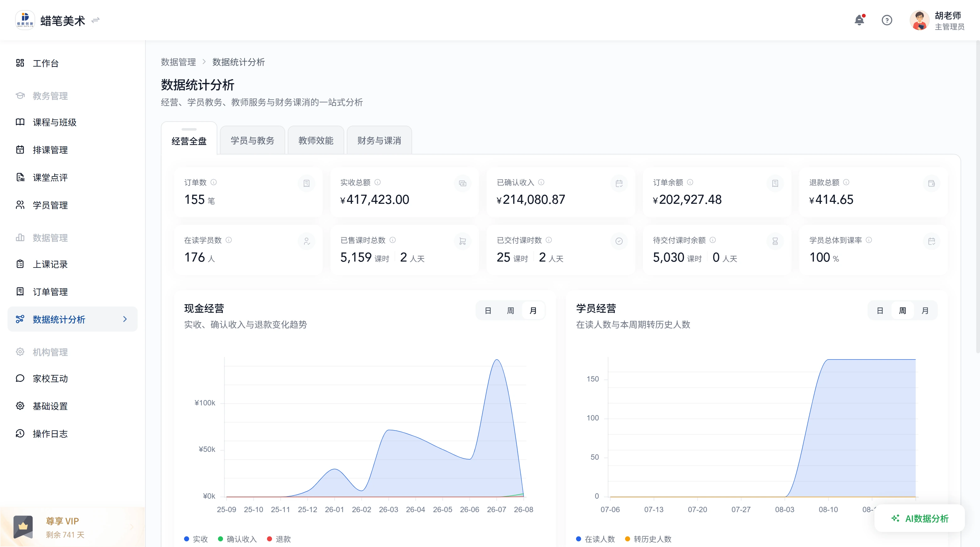Set 现金经营 chart to 日 view
Image resolution: width=980 pixels, height=547 pixels.
[x=488, y=311]
